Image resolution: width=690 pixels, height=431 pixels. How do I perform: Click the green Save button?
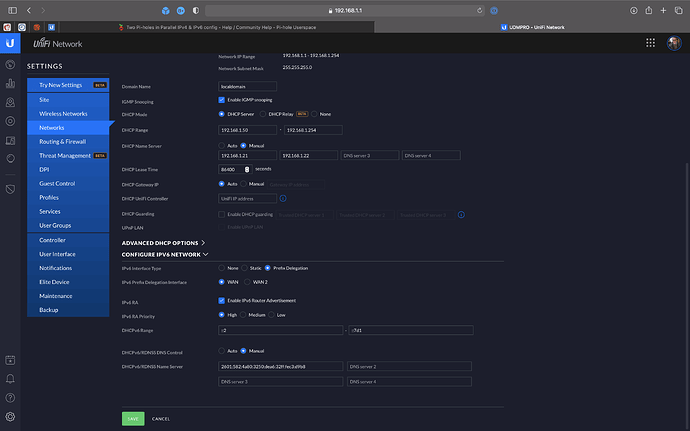(x=133, y=419)
